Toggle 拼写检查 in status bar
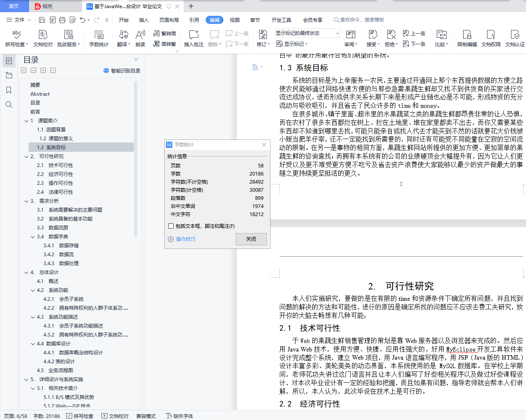 click(x=80, y=416)
